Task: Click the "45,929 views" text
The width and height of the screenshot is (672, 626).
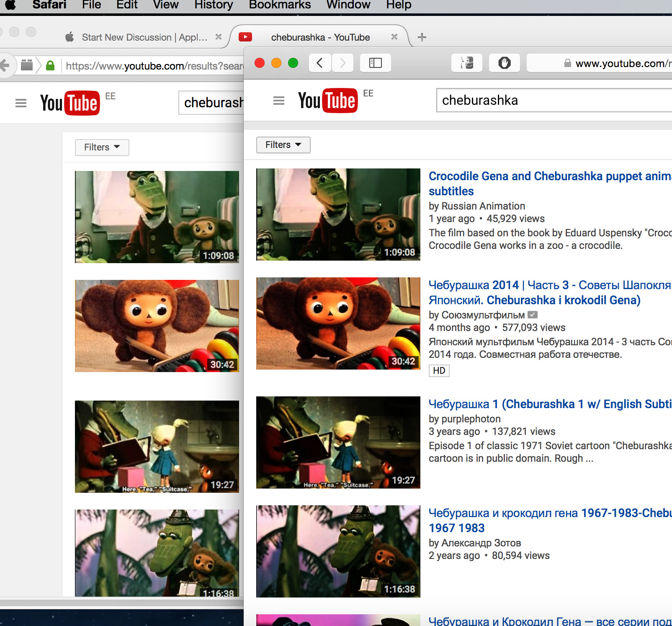Action: pos(516,219)
